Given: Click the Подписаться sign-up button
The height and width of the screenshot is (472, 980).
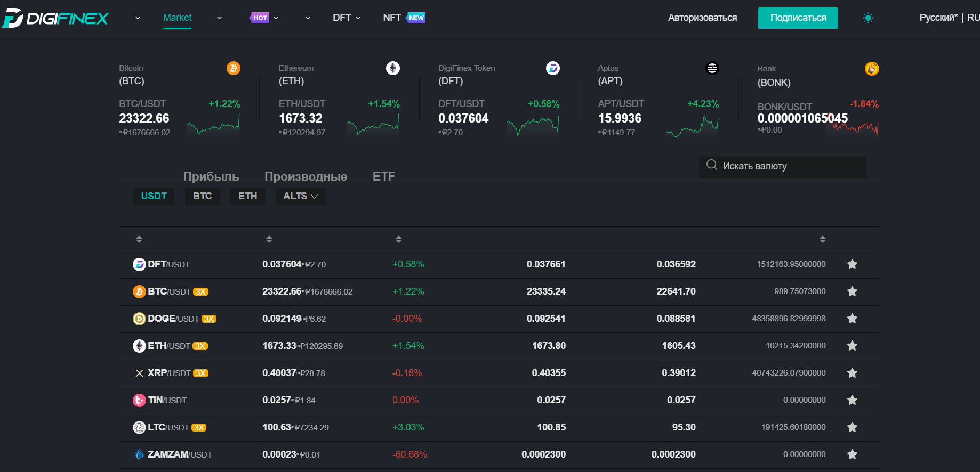Looking at the screenshot, I should (x=798, y=18).
